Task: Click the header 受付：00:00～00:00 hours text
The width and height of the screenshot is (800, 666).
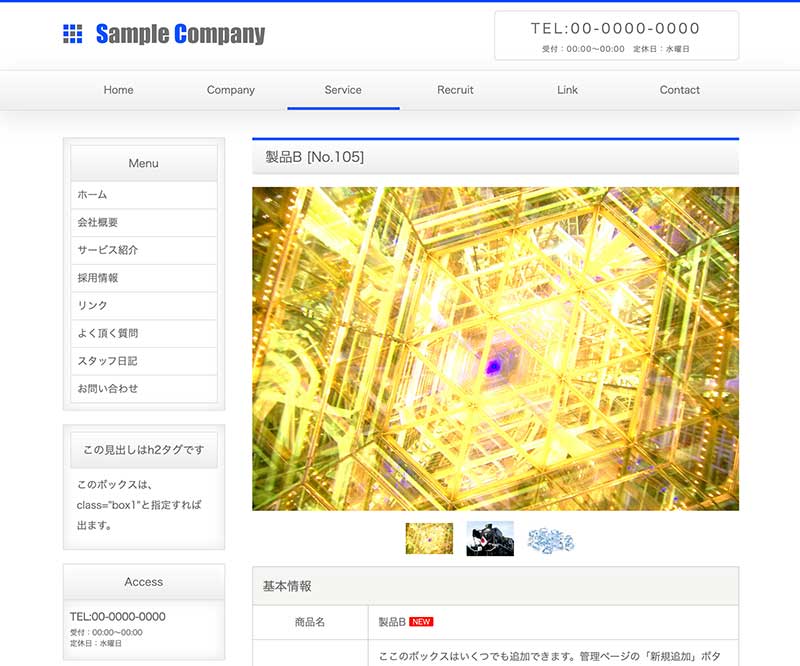Action: point(583,49)
